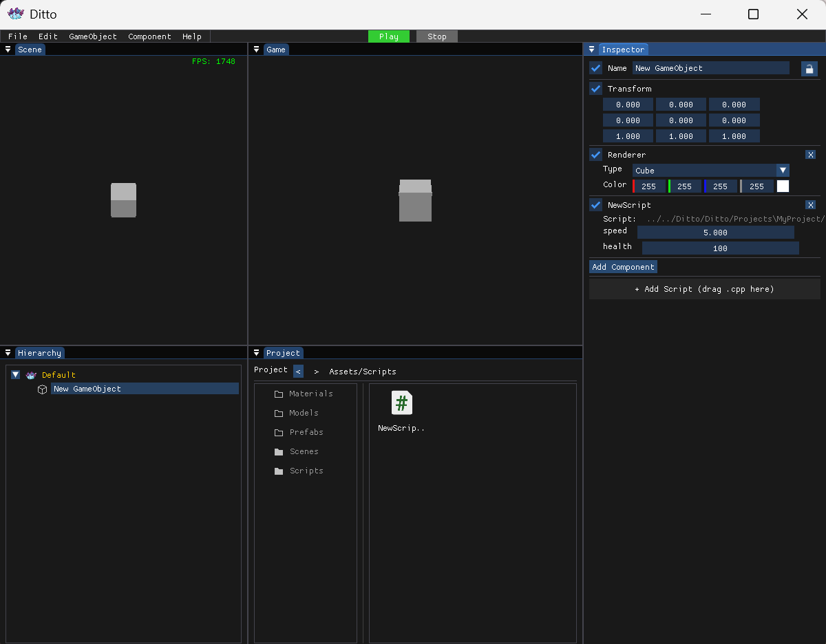The height and width of the screenshot is (644, 826).
Task: Switch to the Scene tab
Action: [x=30, y=50]
